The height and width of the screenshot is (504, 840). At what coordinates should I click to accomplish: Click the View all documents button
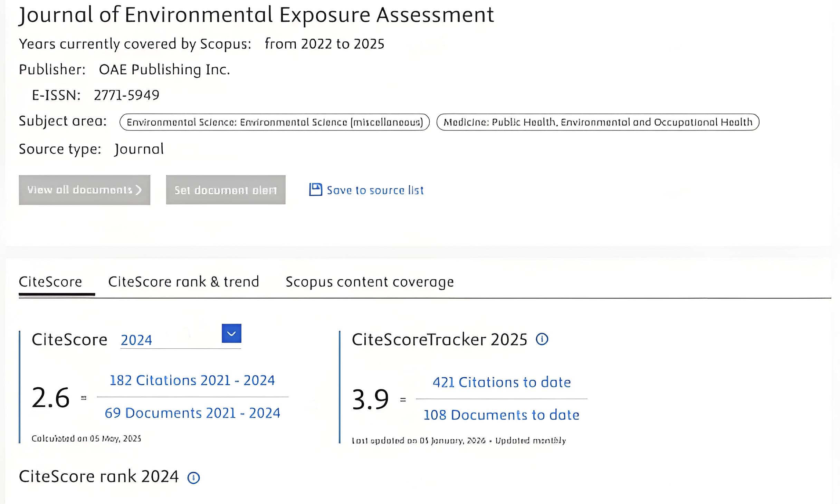(x=84, y=190)
